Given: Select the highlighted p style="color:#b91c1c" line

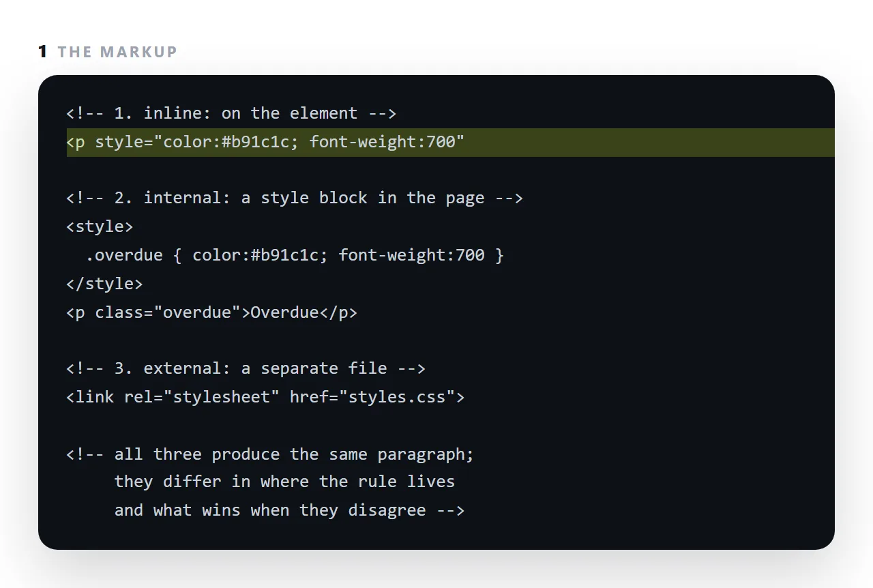Looking at the screenshot, I should 450,142.
